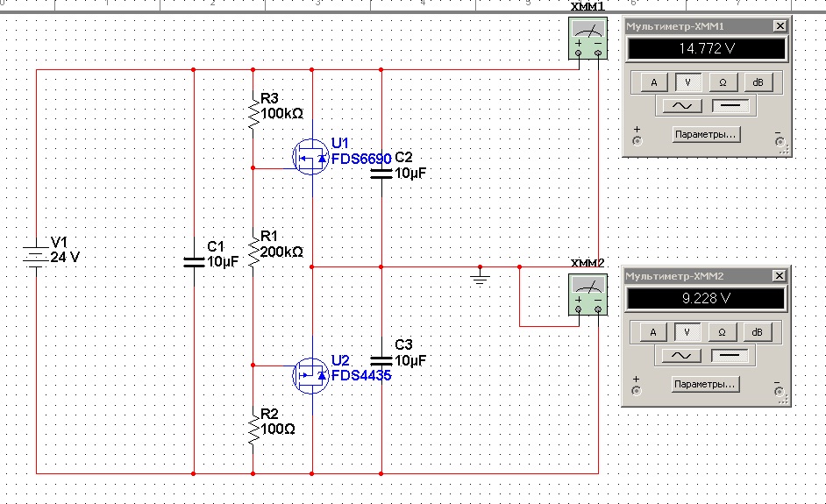
Task: Select capacitor C3 in the circuit
Action: click(381, 360)
